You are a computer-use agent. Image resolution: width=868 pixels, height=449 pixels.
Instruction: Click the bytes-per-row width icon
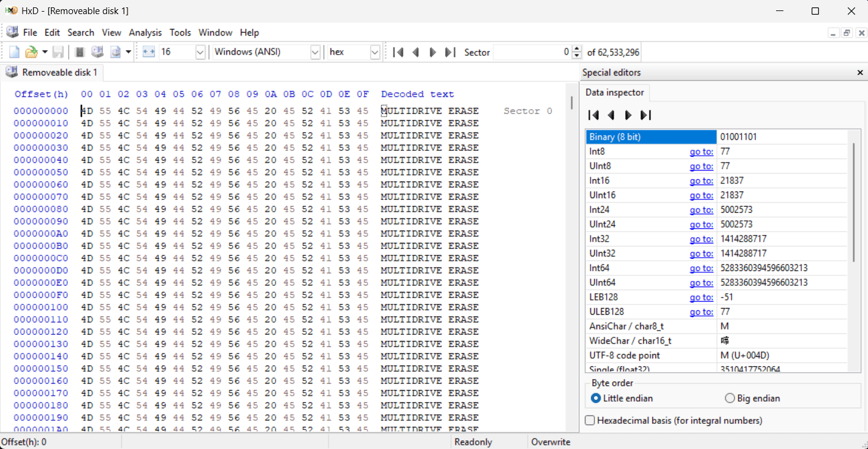tap(148, 52)
